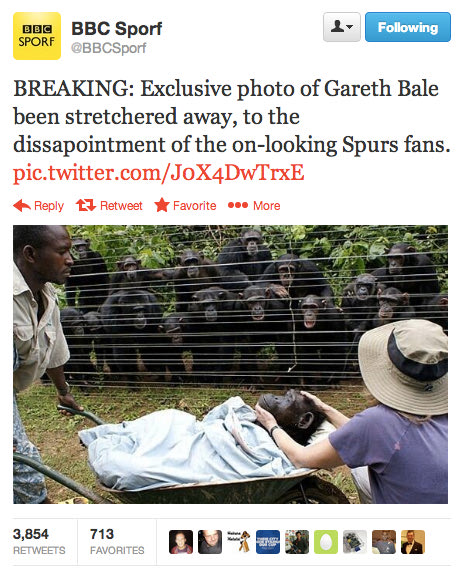Click the BBC Sporf yellow profile avatar
Screen dimensions: 467x577
pyautogui.click(x=37, y=36)
